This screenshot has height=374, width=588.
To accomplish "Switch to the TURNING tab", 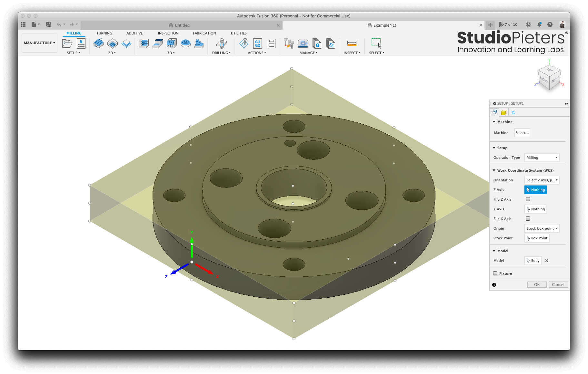I will tap(104, 33).
